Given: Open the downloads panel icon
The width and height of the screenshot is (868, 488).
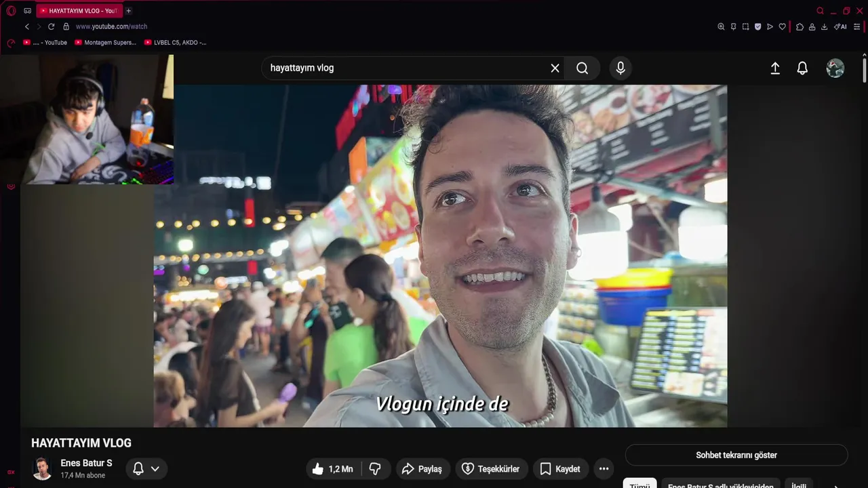Looking at the screenshot, I should click(x=824, y=26).
